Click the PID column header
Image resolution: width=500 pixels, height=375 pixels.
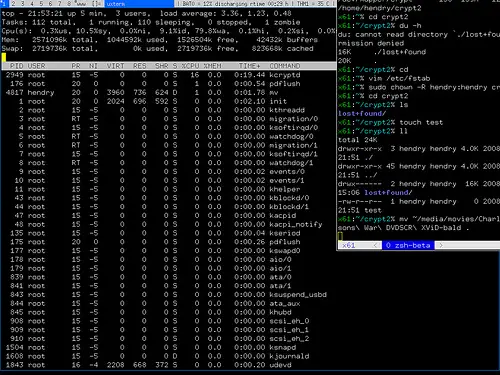pyautogui.click(x=16, y=66)
